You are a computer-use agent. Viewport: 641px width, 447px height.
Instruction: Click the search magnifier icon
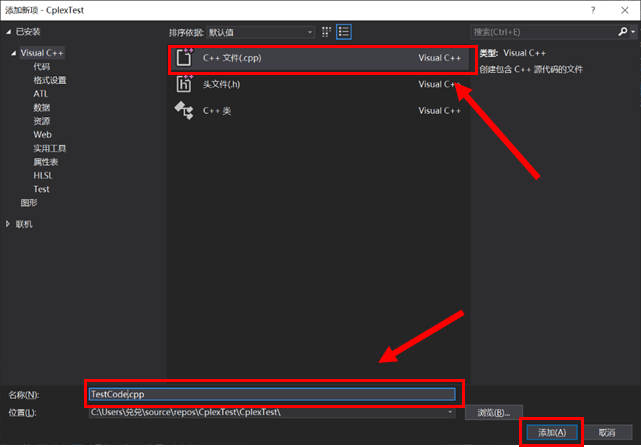[623, 31]
